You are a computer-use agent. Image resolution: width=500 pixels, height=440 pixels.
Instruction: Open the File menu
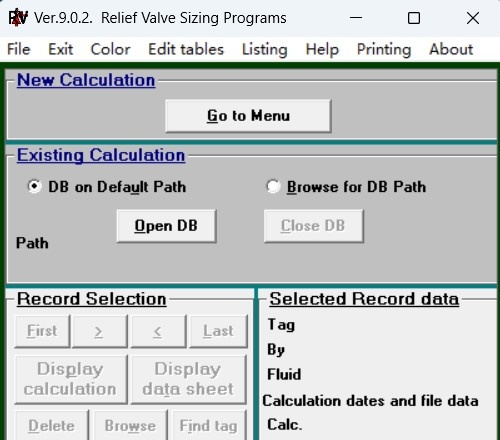pos(19,49)
